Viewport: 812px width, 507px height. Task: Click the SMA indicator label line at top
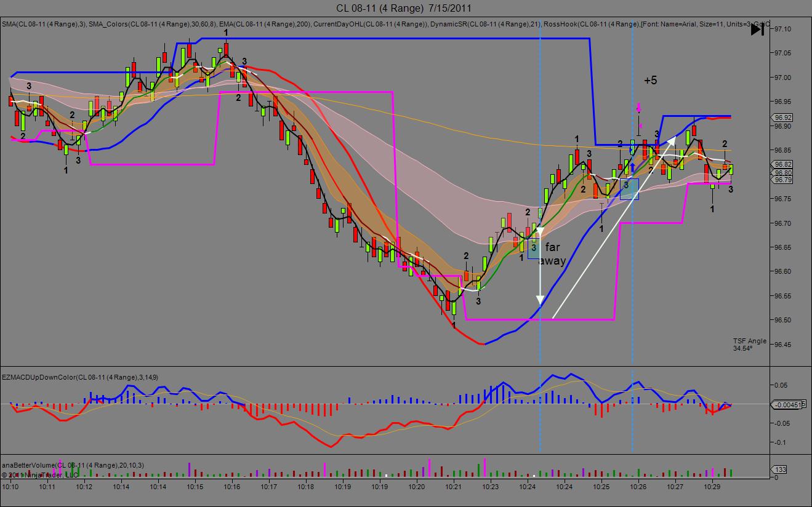click(385, 24)
